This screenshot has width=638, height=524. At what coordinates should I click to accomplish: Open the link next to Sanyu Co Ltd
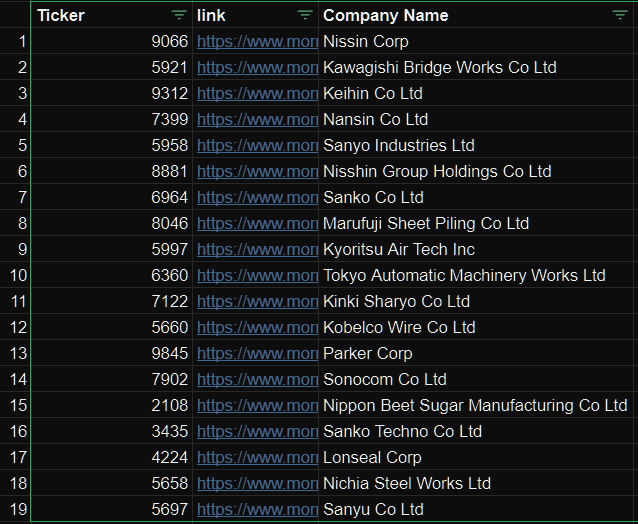point(257,510)
